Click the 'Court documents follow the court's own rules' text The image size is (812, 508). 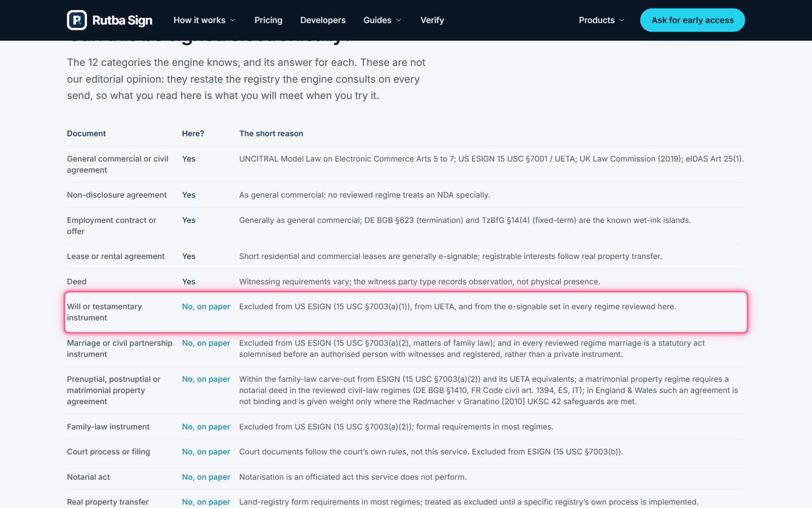point(431,452)
